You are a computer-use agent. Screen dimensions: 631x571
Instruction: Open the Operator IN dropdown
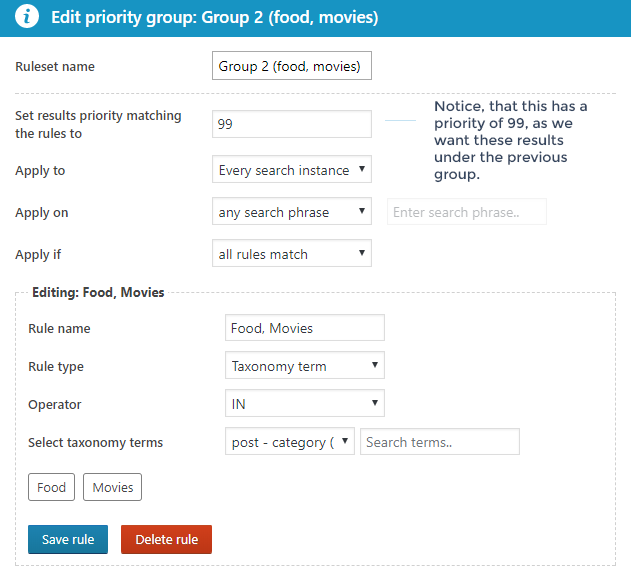point(305,404)
